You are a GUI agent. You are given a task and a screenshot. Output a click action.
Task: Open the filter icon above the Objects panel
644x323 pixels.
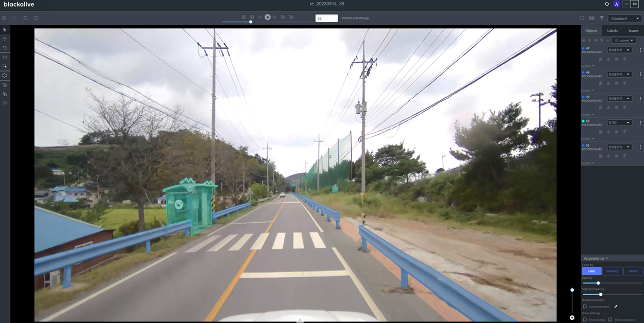[601, 17]
